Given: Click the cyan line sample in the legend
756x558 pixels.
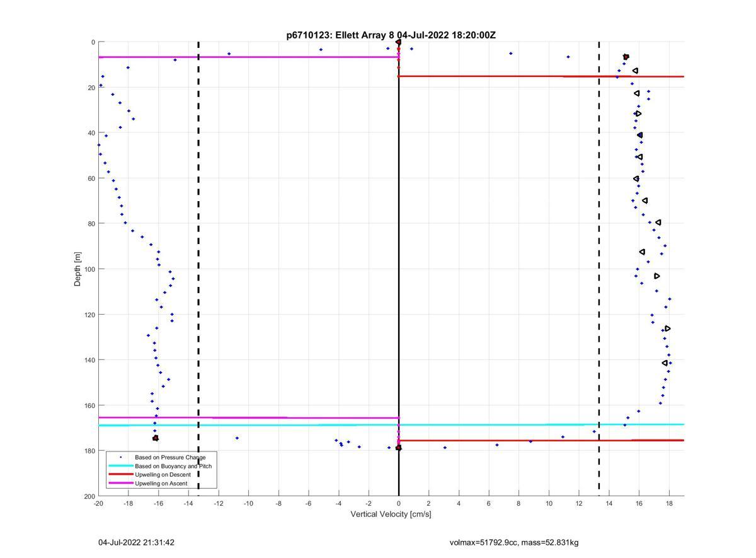Looking at the screenshot, I should pyautogui.click(x=120, y=466).
